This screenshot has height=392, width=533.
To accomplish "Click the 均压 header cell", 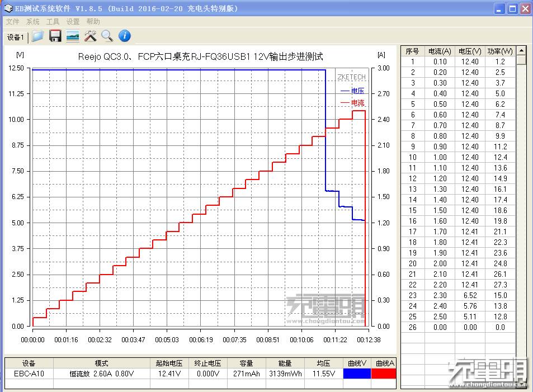I will coord(324,363).
